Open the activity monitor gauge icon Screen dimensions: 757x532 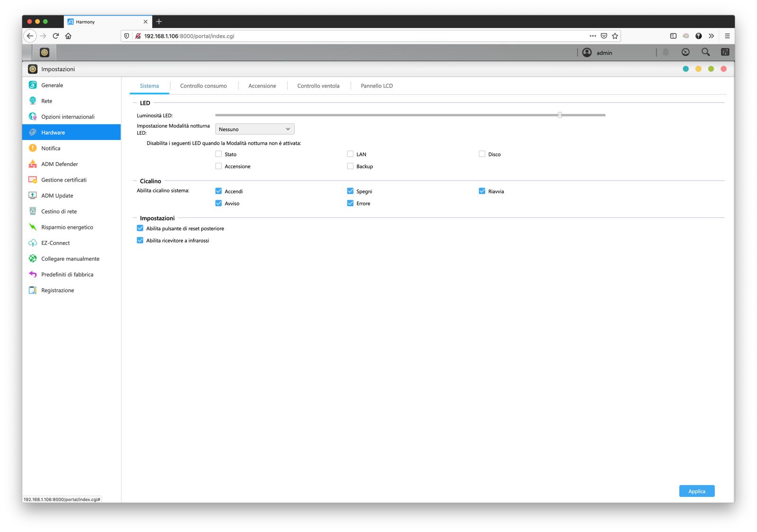point(686,52)
